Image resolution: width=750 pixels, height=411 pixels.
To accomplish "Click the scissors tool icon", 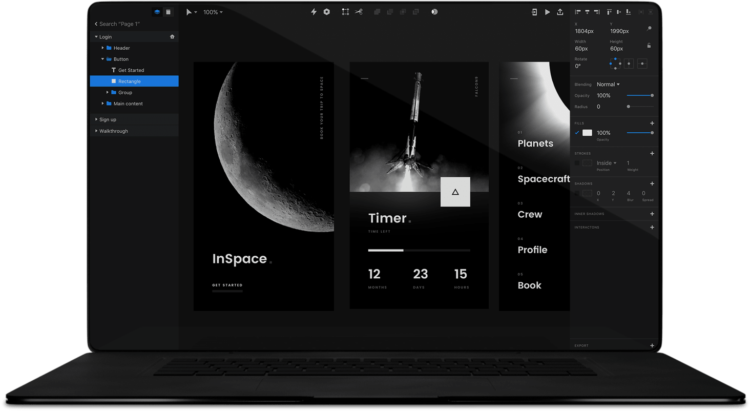I will tap(359, 12).
